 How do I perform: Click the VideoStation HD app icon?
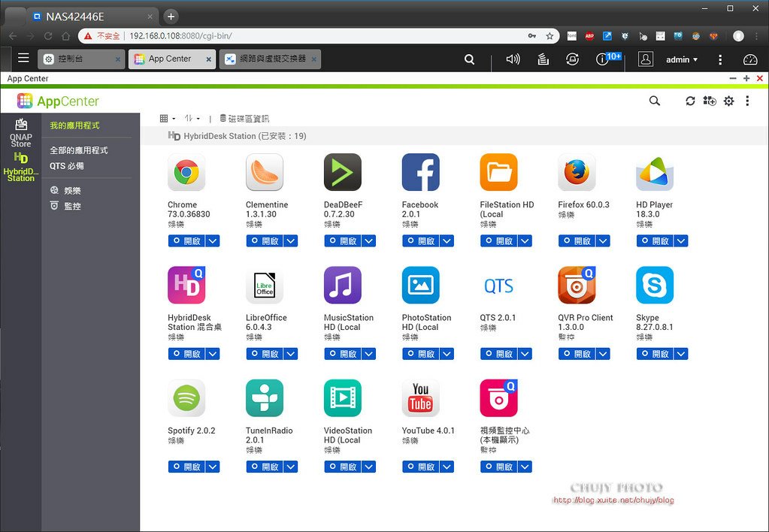pyautogui.click(x=342, y=397)
